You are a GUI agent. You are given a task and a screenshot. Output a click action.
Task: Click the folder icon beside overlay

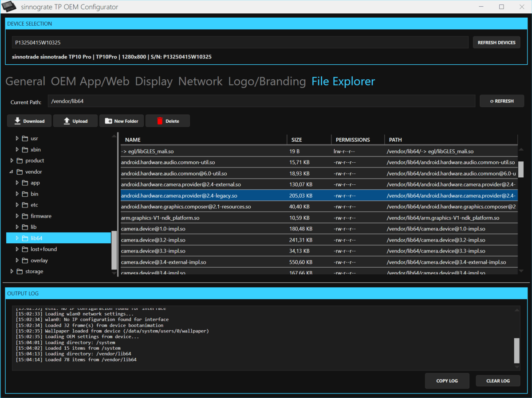pos(25,260)
